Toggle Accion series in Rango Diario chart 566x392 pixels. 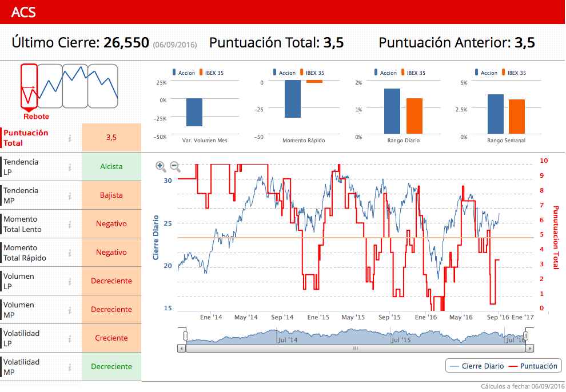point(385,73)
